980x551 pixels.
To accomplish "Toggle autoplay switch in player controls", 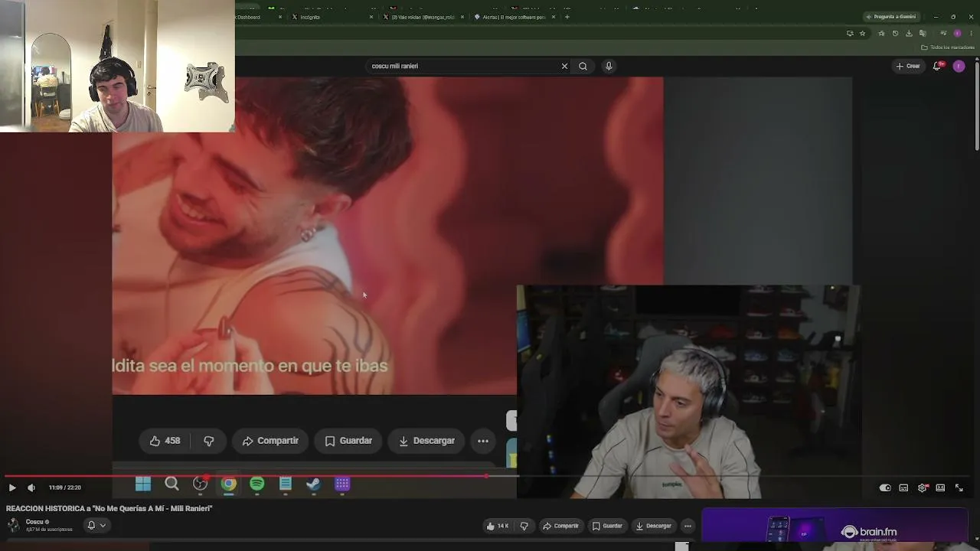I will tap(885, 487).
